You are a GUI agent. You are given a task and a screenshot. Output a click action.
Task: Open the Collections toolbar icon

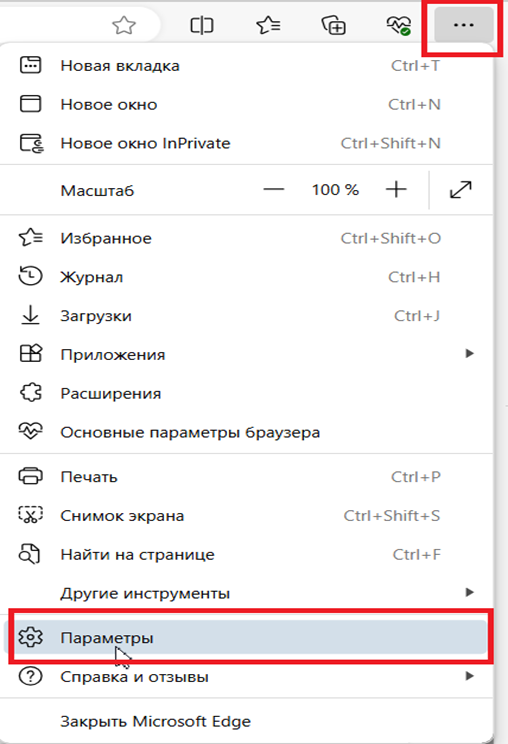[333, 25]
